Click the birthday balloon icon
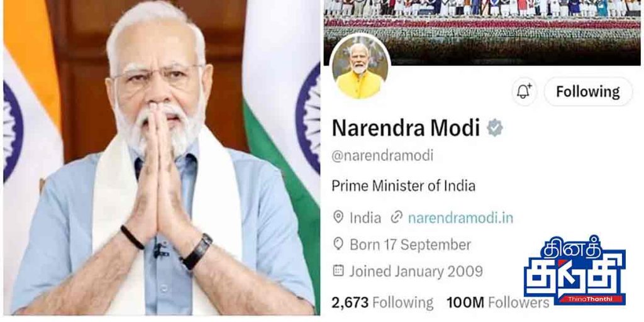 tap(338, 245)
